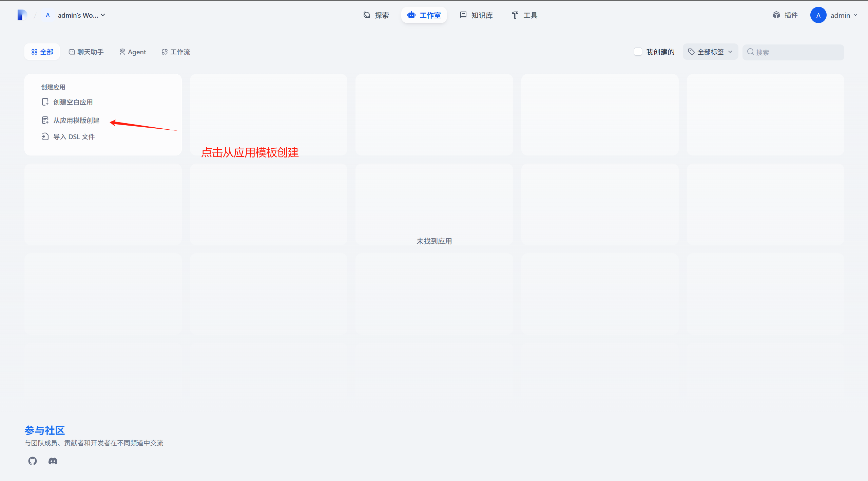Screen dimensions: 868x481
Task: Filter apps by 工作流 workflow tab
Action: coord(176,52)
